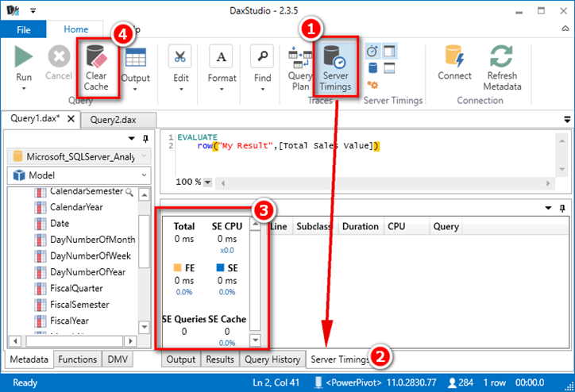
Task: Switch timings layout to right-side pane
Action: click(389, 52)
